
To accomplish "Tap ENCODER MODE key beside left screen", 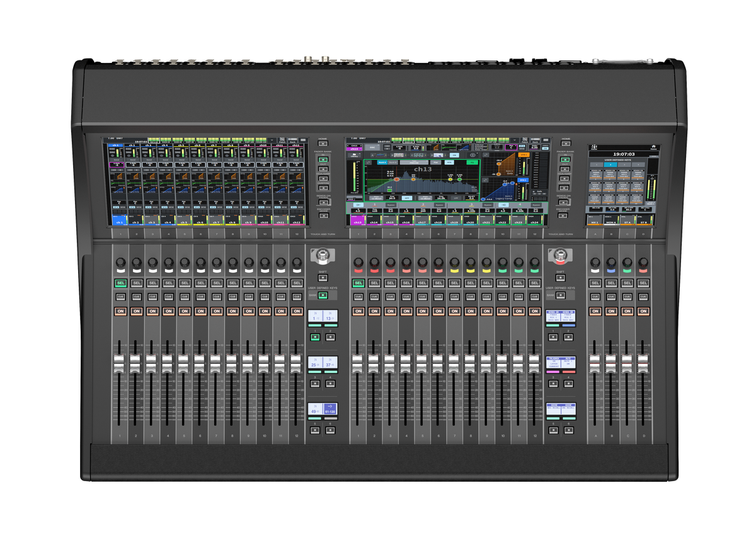I will click(x=323, y=215).
